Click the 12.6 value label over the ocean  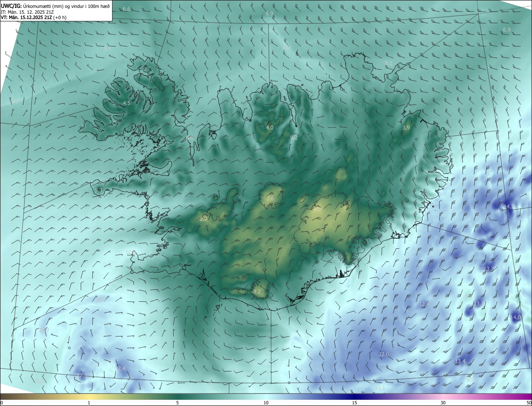coord(384,354)
